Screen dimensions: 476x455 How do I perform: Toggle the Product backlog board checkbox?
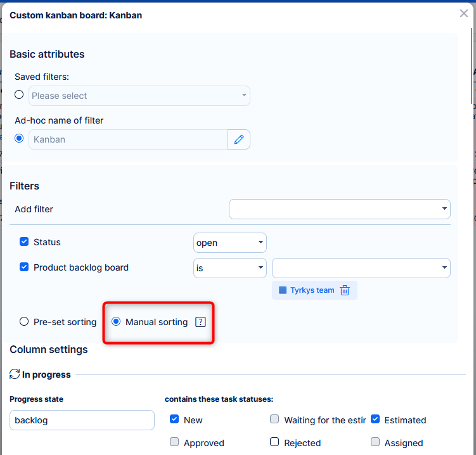coord(24,267)
